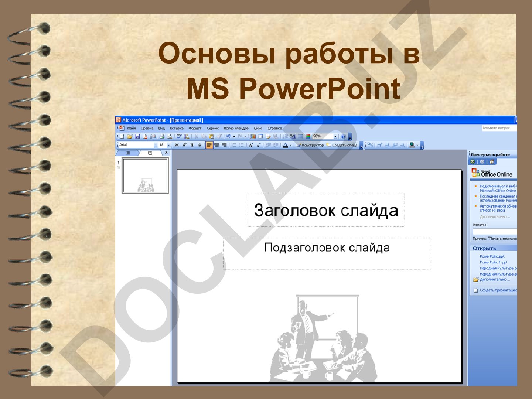Open the Вид menu
The width and height of the screenshot is (532, 399).
[x=161, y=128]
